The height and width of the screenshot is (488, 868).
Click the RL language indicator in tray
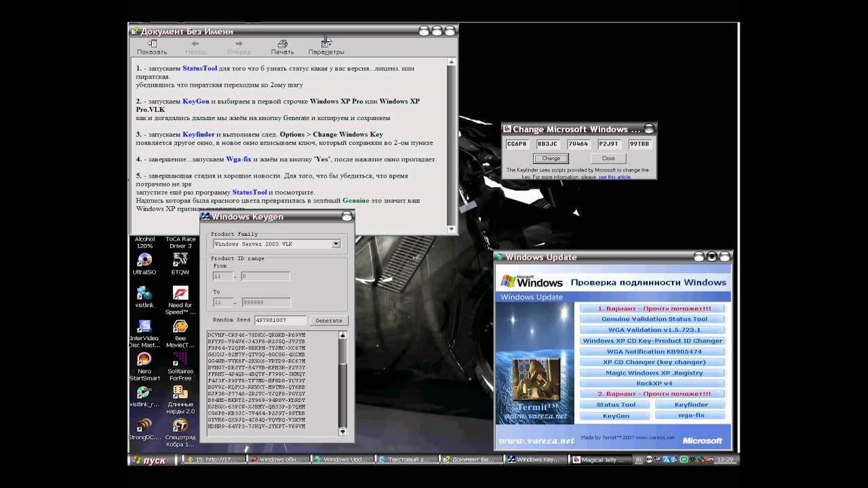637,460
